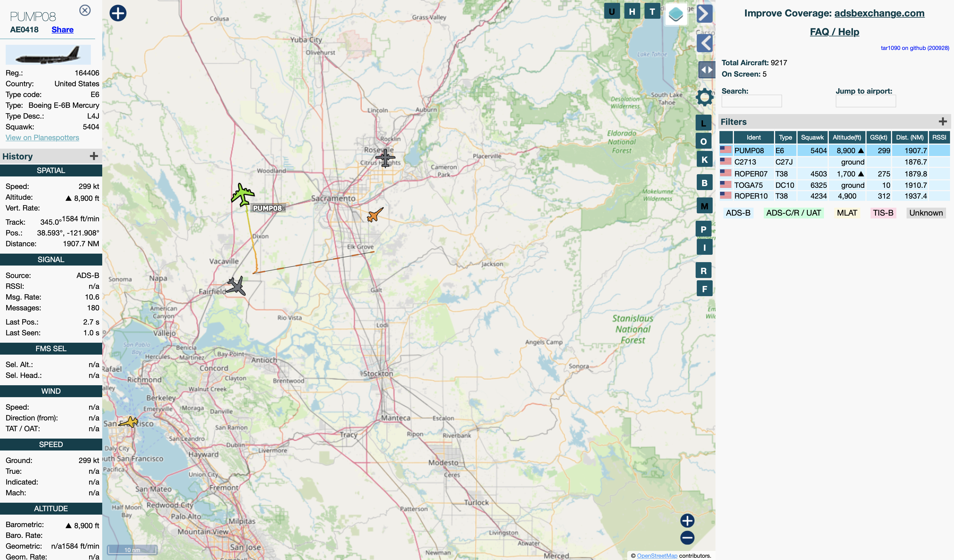Select the orange jet icon near Sacramento
This screenshot has width=954, height=560.
click(375, 215)
